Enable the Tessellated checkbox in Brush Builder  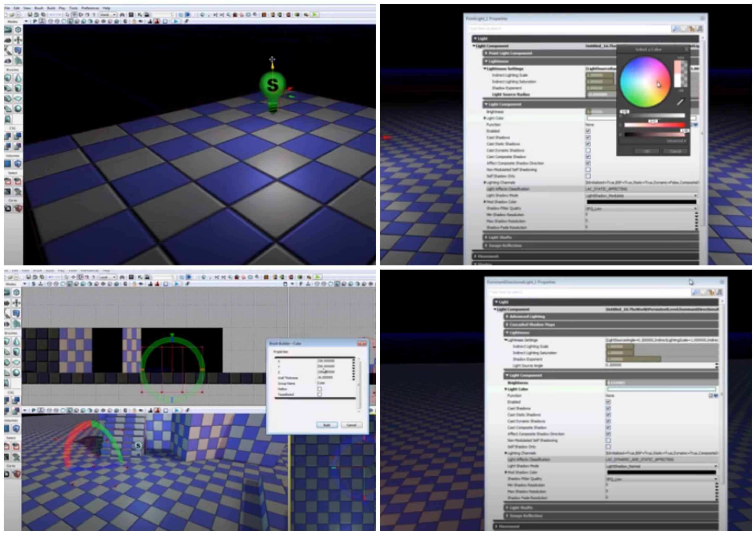(319, 395)
